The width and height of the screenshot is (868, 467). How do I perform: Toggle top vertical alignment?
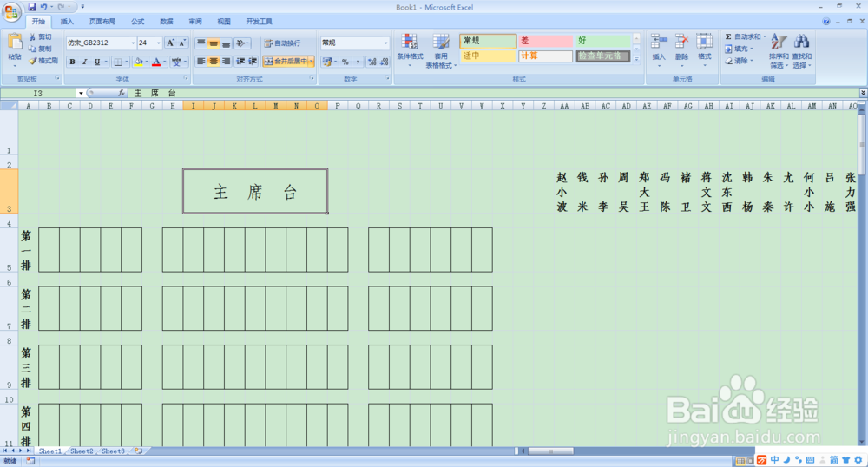point(201,43)
